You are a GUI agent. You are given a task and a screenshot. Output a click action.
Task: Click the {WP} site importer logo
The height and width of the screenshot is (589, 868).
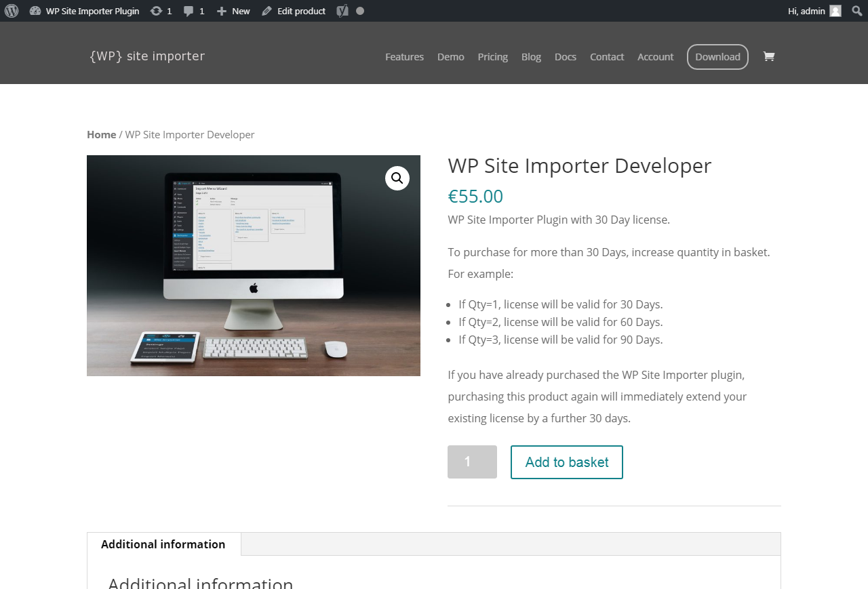pos(147,56)
